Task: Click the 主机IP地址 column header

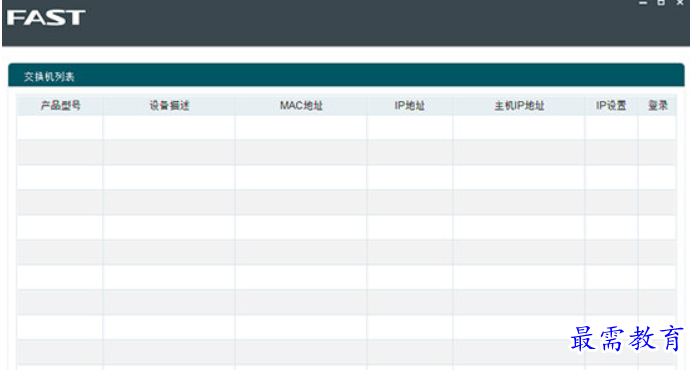Action: coord(519,106)
